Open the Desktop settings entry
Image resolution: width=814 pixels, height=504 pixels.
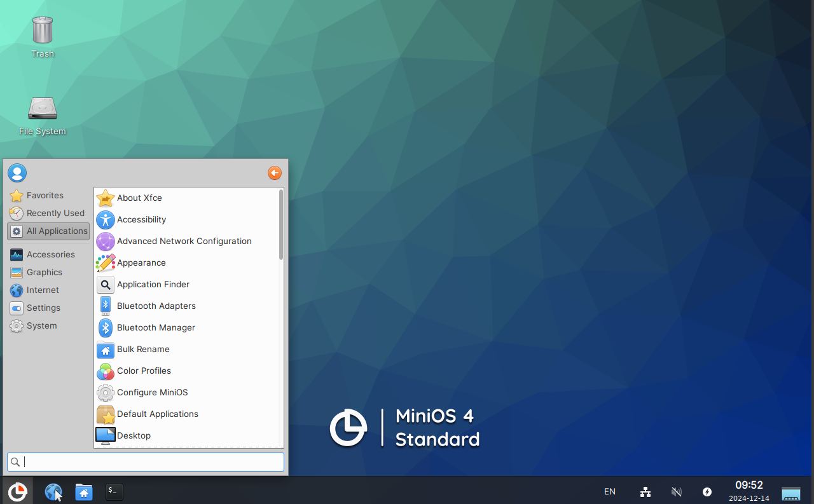coord(186,435)
